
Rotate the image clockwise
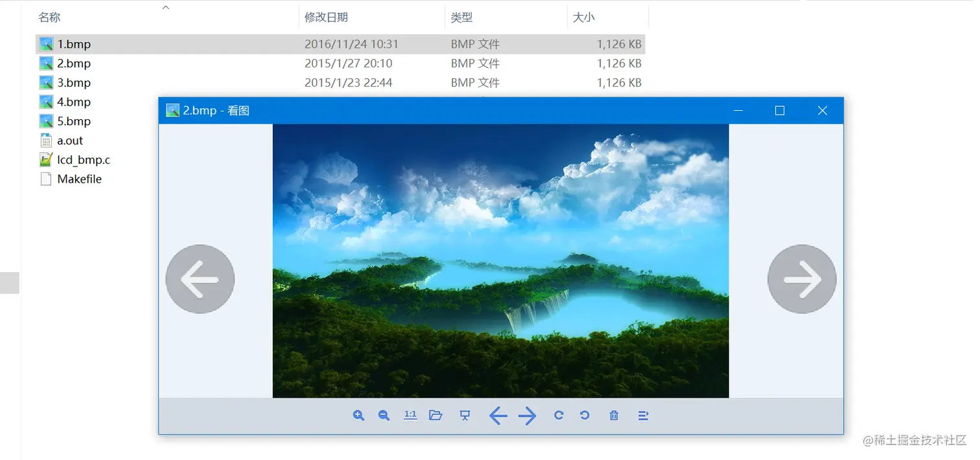coord(558,415)
